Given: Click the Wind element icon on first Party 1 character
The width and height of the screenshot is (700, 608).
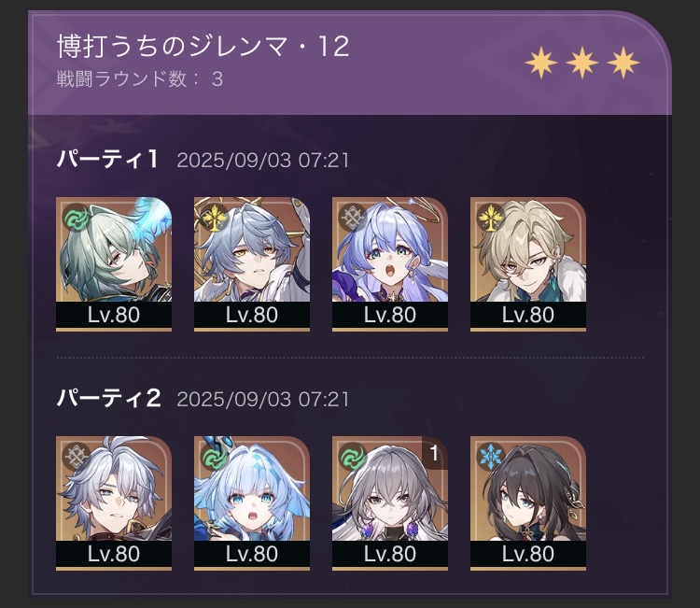Looking at the screenshot, I should click(x=77, y=218).
